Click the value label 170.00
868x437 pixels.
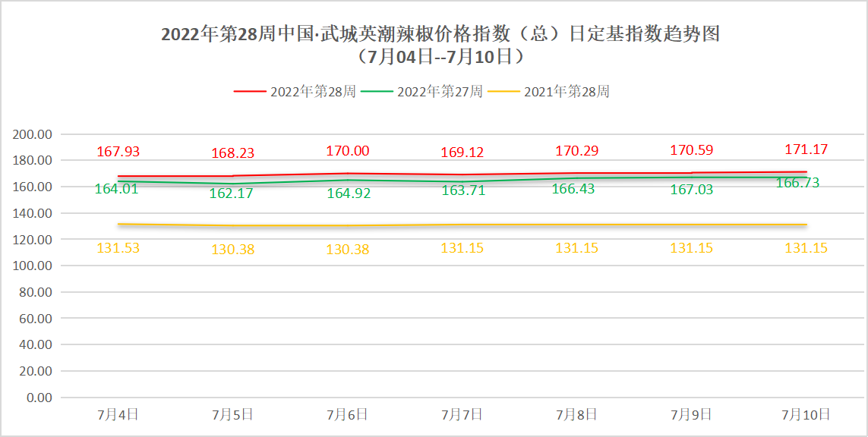(x=347, y=150)
